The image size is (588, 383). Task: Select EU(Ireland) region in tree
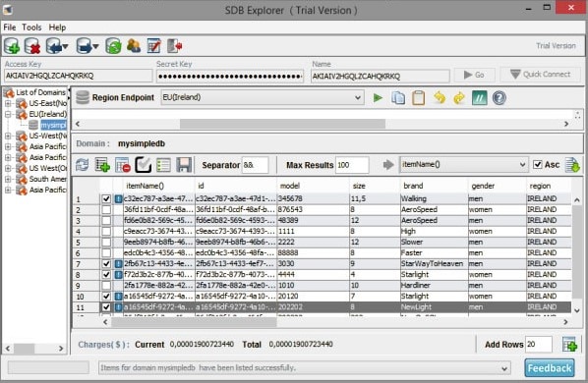pyautogui.click(x=47, y=114)
